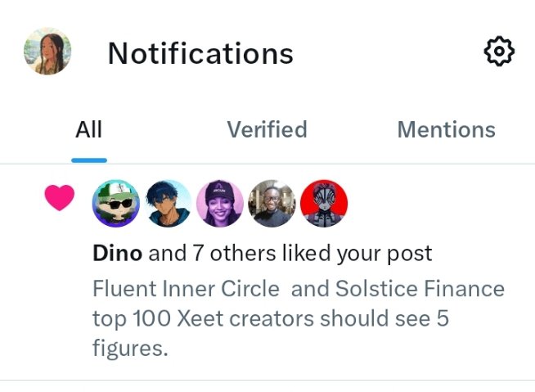The width and height of the screenshot is (535, 392).
Task: Open the avatar of man with glasses
Action: click(x=272, y=204)
